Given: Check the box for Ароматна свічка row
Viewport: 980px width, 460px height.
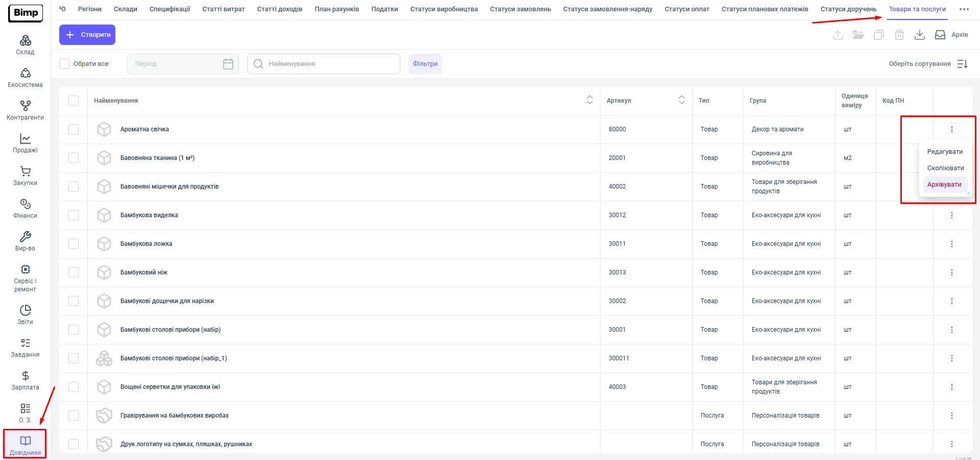Looking at the screenshot, I should coord(74,129).
